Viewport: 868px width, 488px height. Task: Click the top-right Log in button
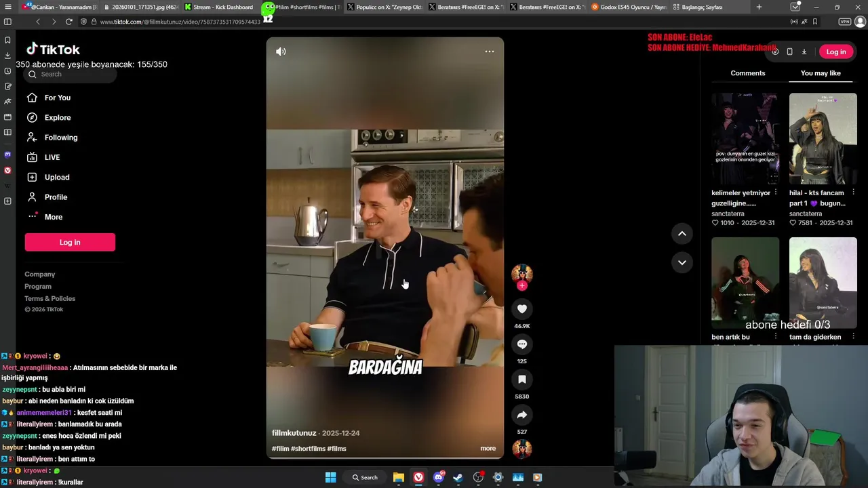(x=835, y=52)
